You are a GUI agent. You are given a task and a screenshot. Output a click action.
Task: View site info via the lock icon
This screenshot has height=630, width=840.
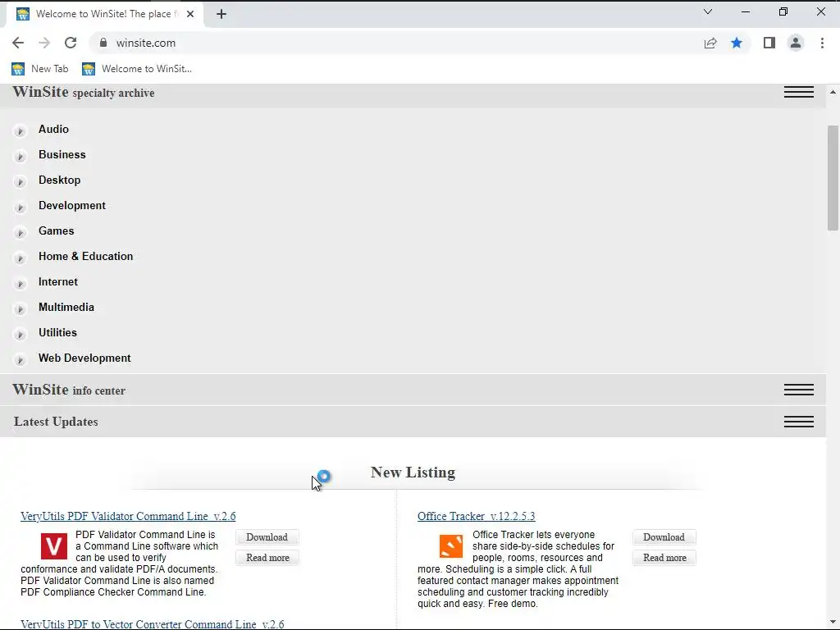coord(103,43)
